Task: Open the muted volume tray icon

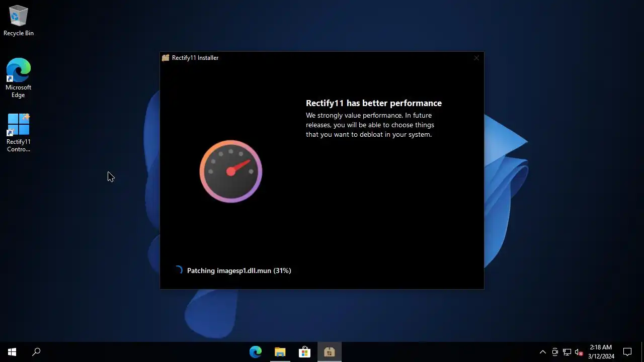Action: [579, 352]
